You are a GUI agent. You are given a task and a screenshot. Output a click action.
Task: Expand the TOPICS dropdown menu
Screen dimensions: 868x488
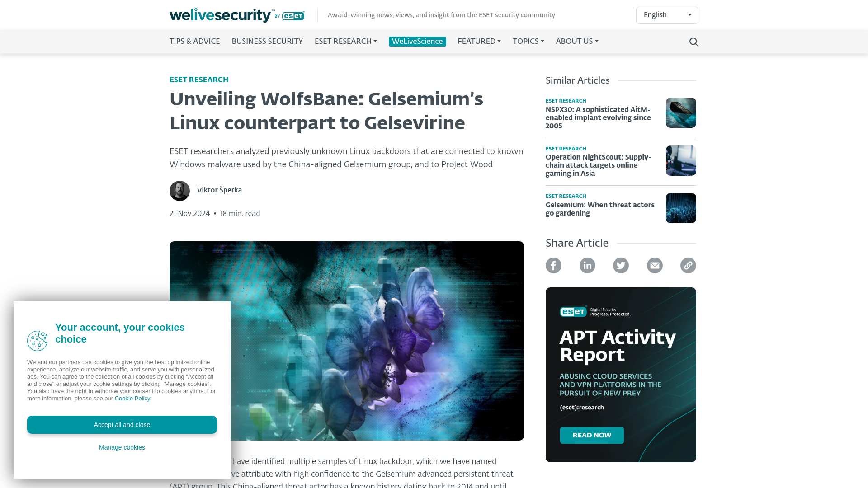528,42
